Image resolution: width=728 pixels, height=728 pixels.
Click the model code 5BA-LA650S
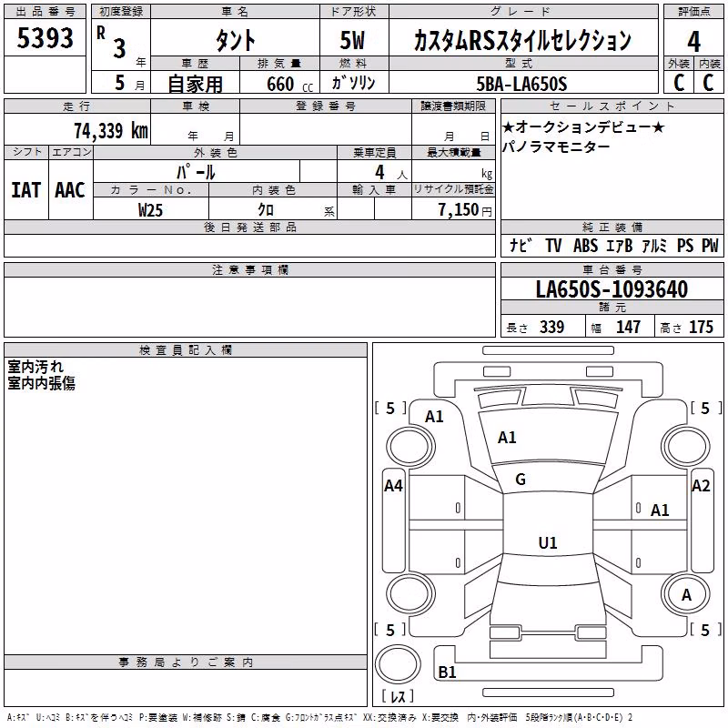[521, 84]
